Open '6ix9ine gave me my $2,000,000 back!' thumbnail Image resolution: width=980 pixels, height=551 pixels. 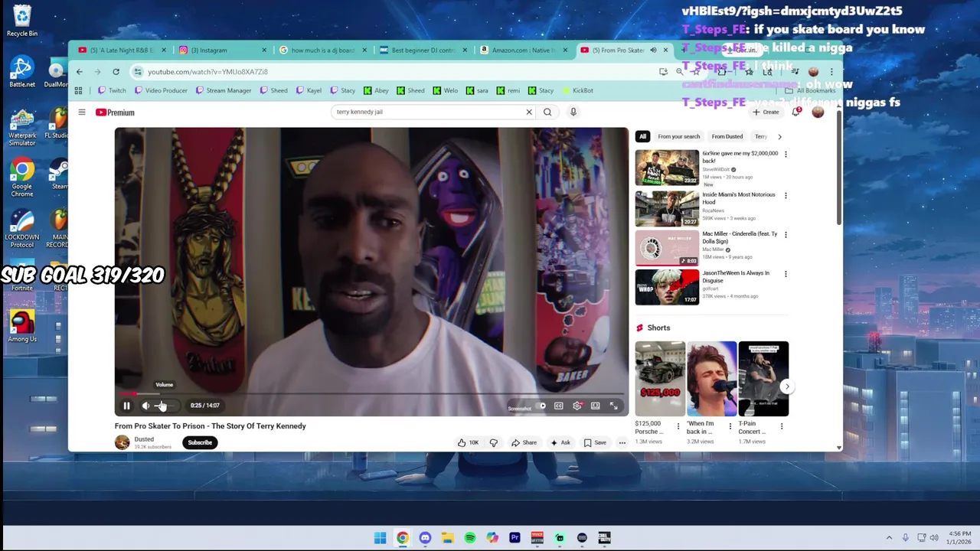click(667, 168)
